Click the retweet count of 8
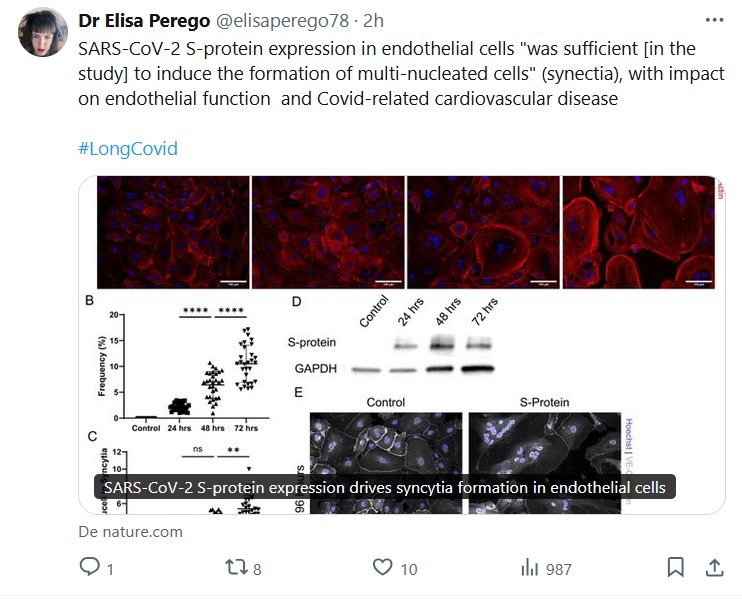742x600 pixels. 257,569
